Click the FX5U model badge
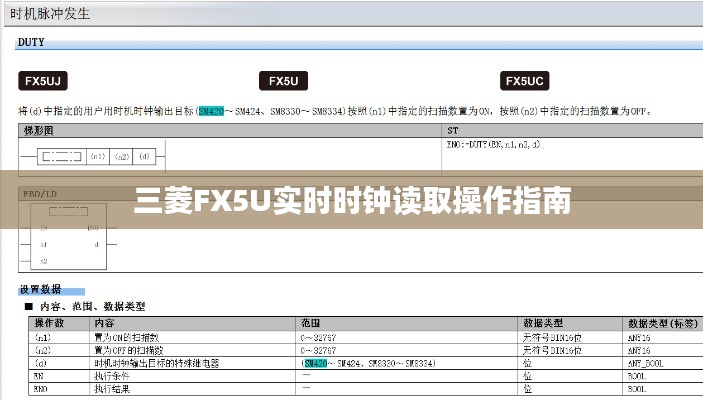The width and height of the screenshot is (703, 400). point(283,81)
